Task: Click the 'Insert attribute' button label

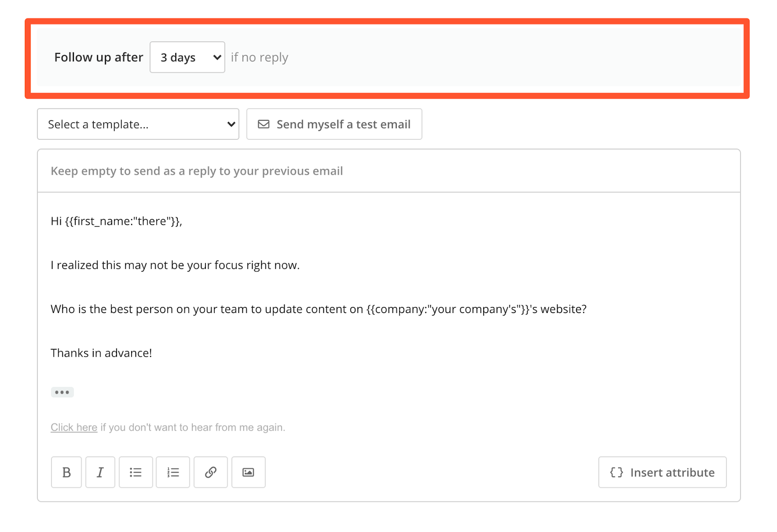Action: coord(672,472)
